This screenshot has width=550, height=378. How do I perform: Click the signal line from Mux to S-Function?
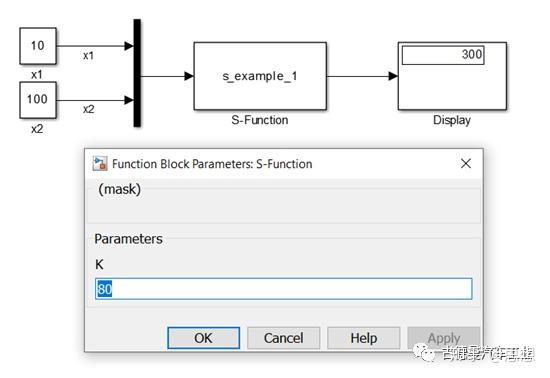(167, 76)
